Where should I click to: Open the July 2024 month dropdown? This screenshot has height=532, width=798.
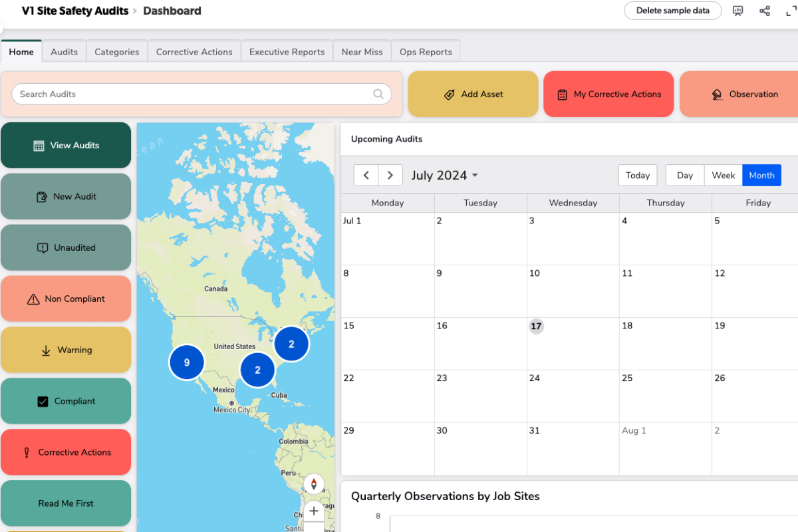pos(444,176)
